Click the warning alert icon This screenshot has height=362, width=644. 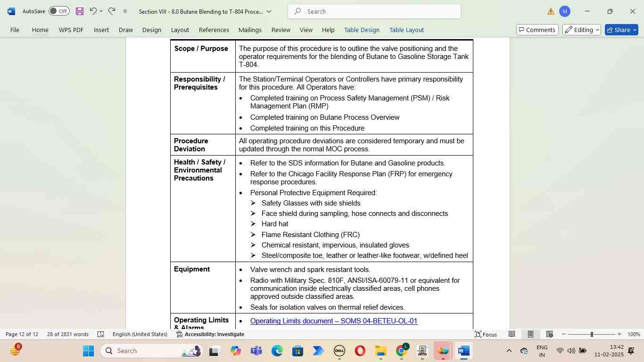551,11
